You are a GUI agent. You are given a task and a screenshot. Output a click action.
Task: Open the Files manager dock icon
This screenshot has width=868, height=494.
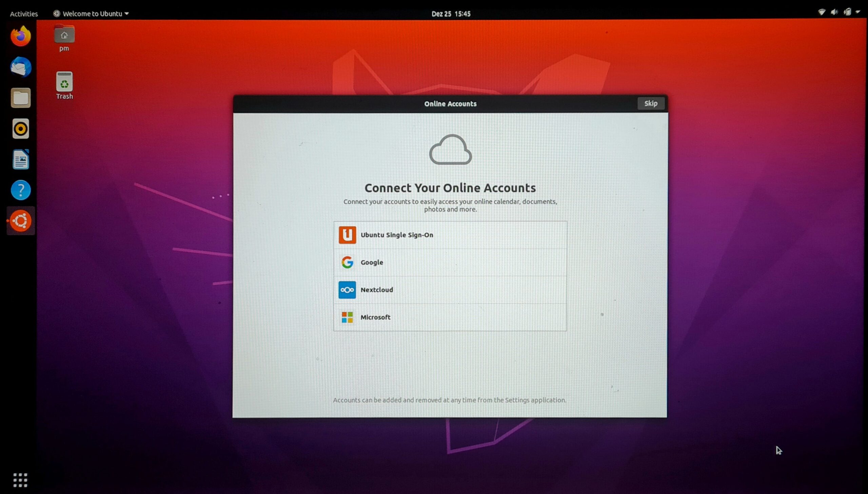[20, 98]
